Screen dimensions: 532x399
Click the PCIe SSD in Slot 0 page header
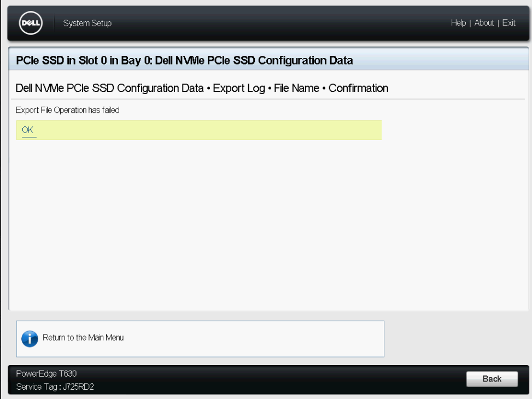point(184,60)
